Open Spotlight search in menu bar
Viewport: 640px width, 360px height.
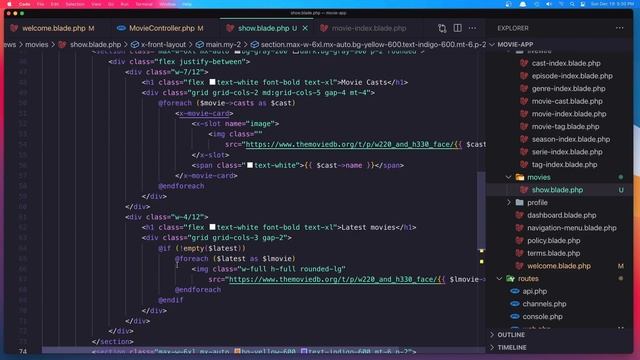[572, 4]
